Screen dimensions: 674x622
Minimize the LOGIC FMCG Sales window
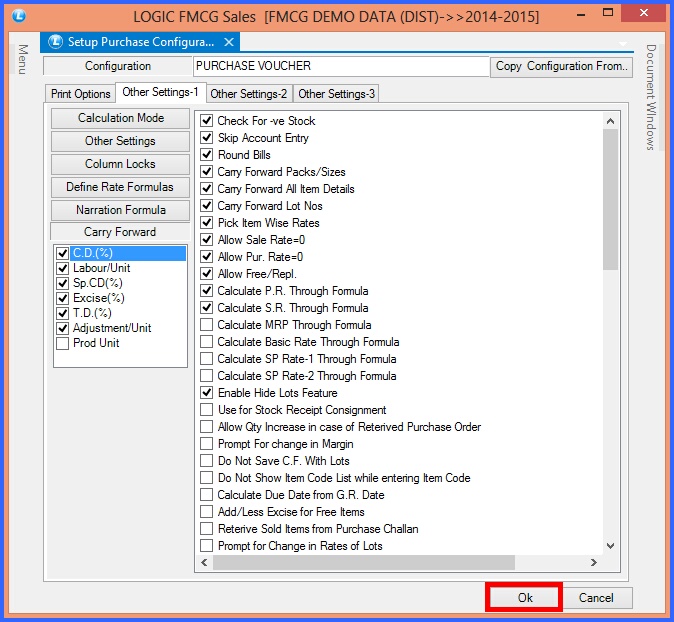coord(581,15)
